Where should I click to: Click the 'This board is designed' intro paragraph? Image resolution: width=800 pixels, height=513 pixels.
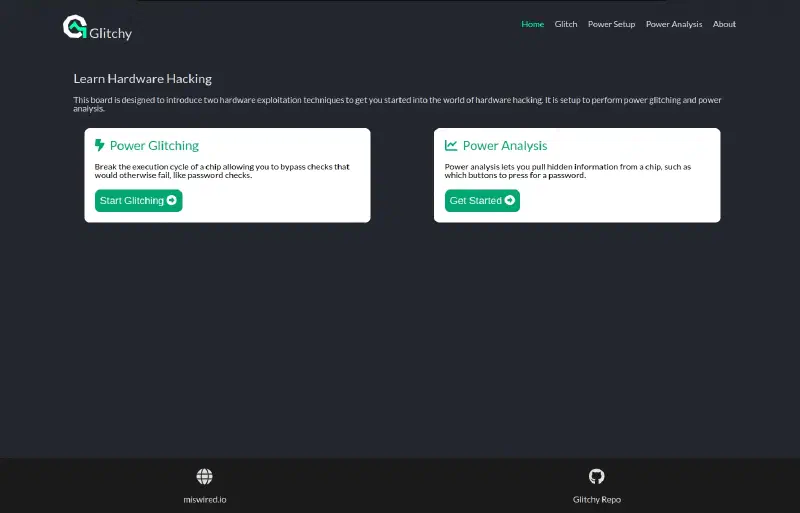[397, 104]
